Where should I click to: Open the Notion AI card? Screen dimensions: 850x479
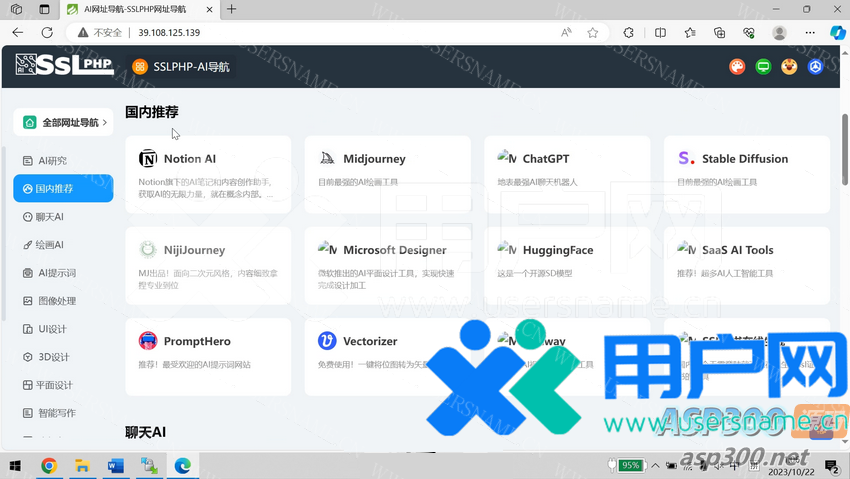[208, 174]
